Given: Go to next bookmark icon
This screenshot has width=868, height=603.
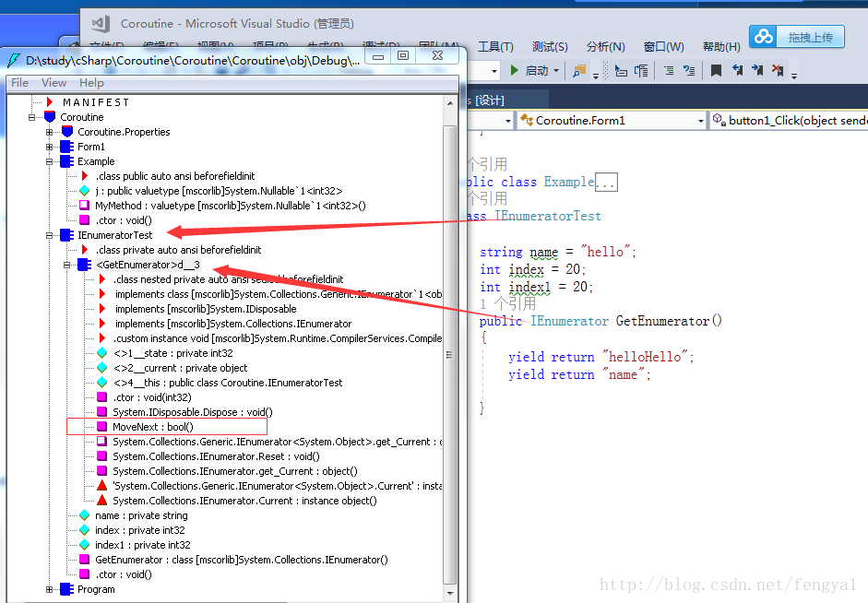Looking at the screenshot, I should point(757,70).
